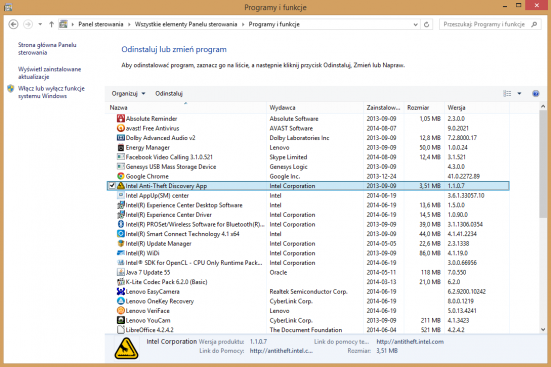This screenshot has height=367, width=551.
Task: Click the large Intel Anti-Theft details pane icon
Action: (x=126, y=348)
